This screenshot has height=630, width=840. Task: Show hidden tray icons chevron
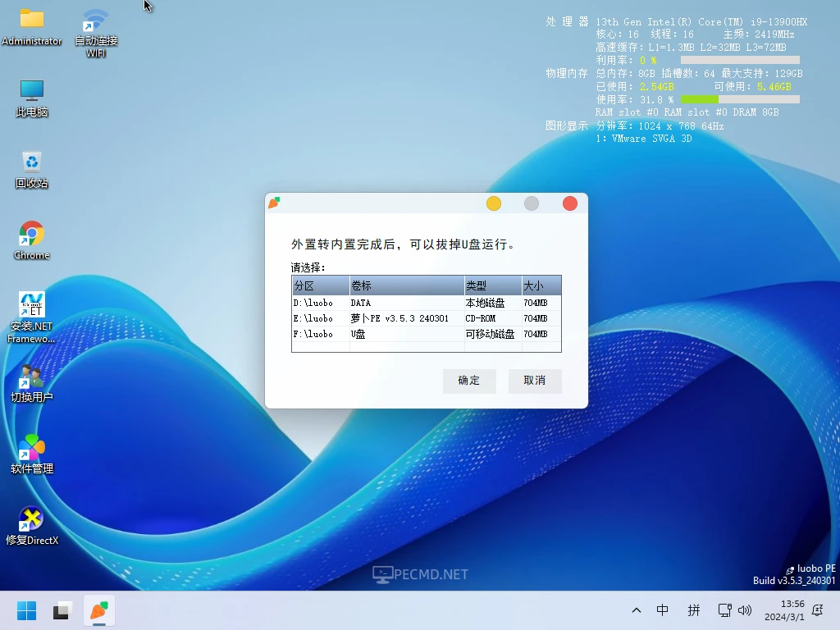point(637,610)
